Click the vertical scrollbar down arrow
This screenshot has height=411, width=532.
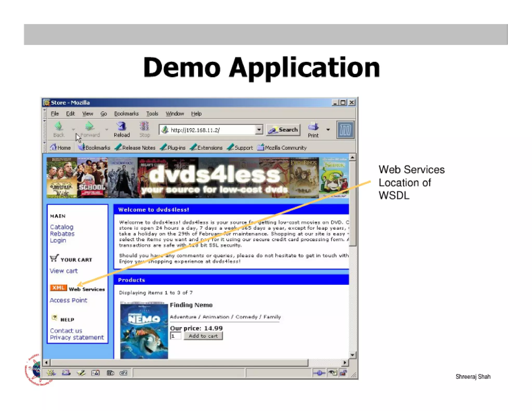point(353,355)
